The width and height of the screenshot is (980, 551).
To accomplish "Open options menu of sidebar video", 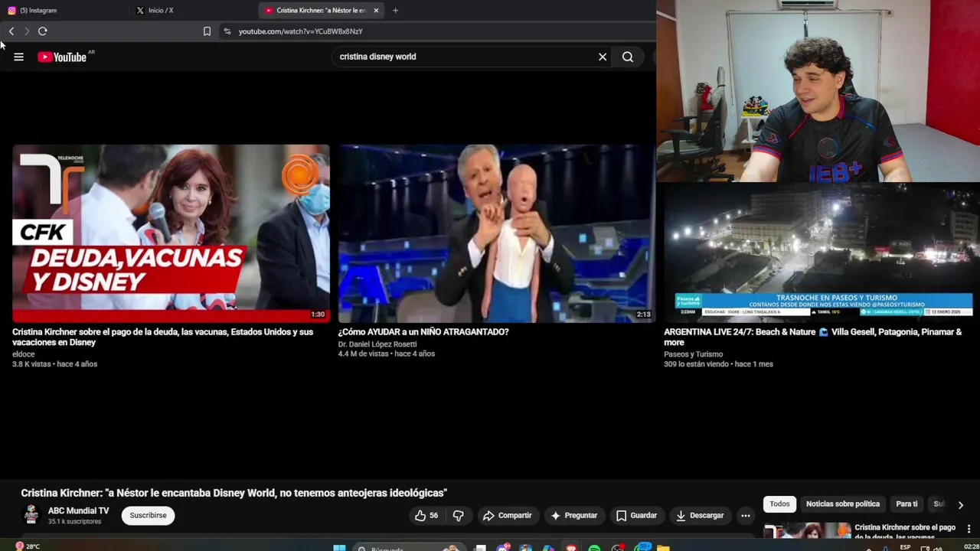I will [x=970, y=530].
